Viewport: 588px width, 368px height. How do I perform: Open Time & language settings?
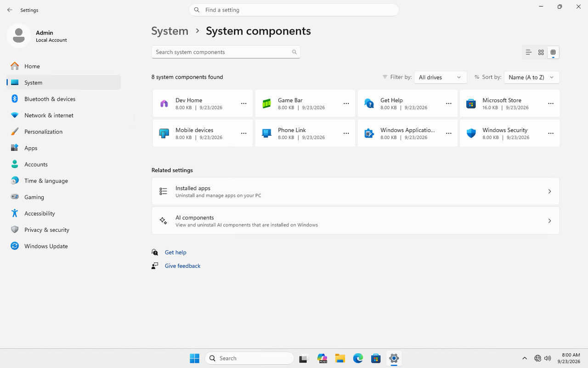click(x=64, y=181)
